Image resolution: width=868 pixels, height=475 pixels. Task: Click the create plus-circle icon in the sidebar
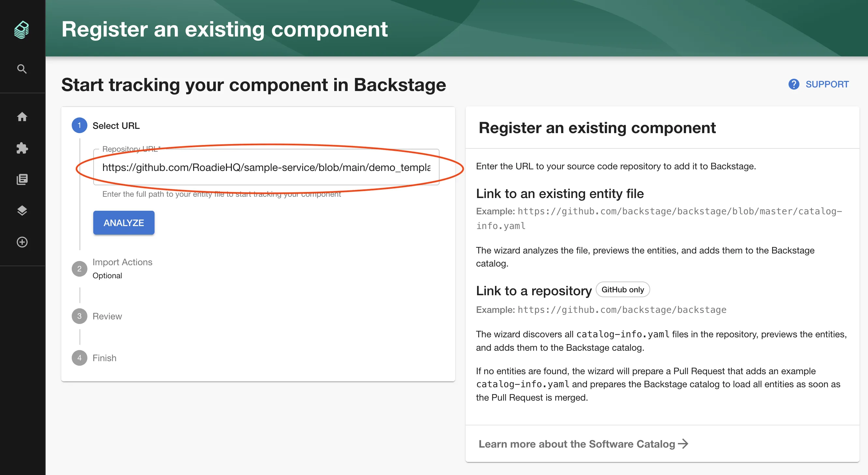(22, 242)
